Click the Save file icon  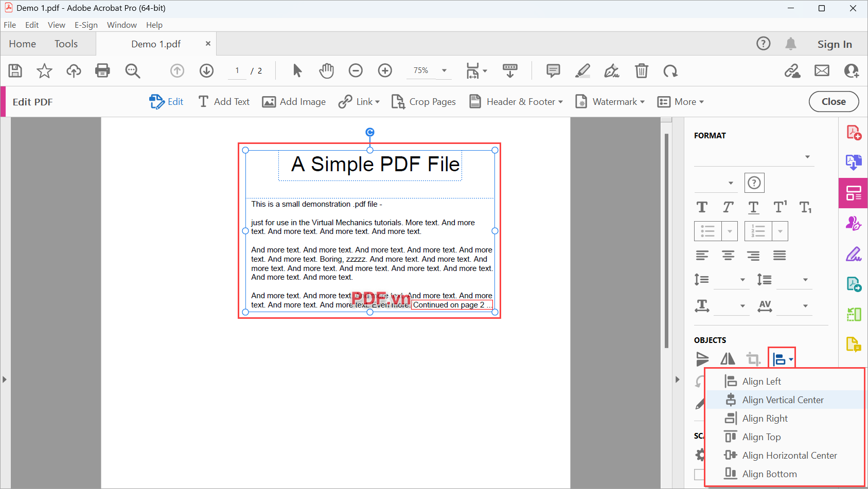click(15, 70)
